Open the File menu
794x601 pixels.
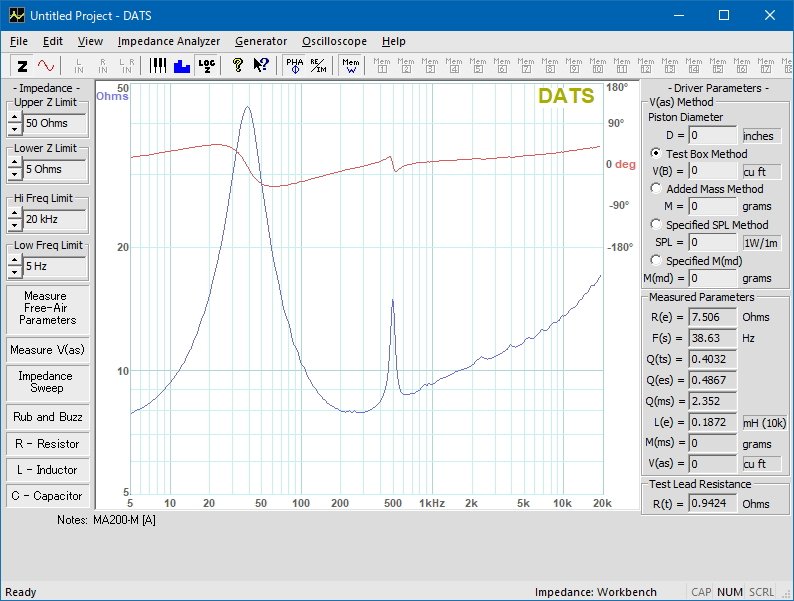click(x=19, y=42)
